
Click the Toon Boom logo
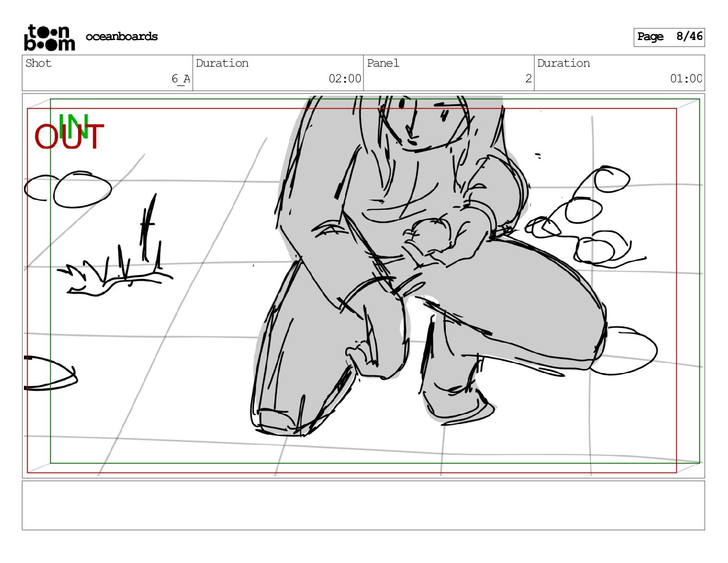tap(49, 37)
